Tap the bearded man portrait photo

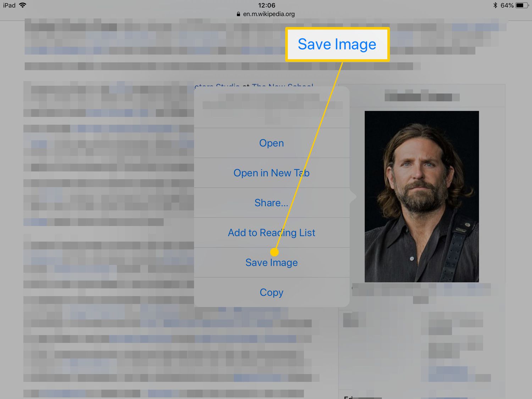[422, 196]
